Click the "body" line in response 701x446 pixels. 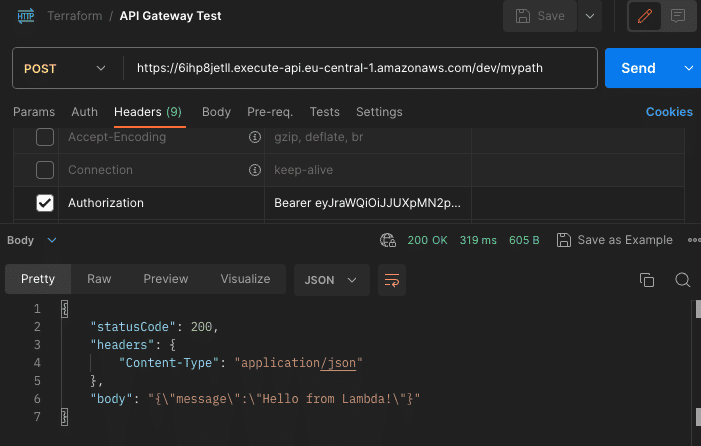255,399
